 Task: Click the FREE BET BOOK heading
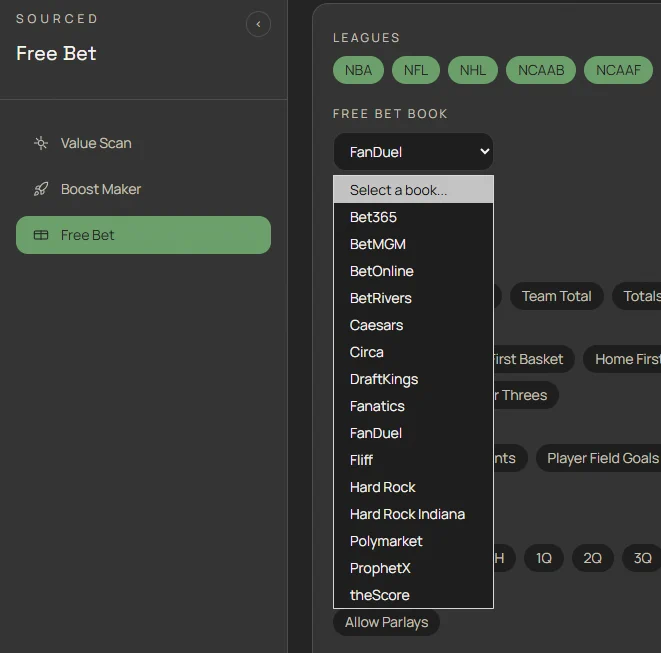click(x=390, y=114)
